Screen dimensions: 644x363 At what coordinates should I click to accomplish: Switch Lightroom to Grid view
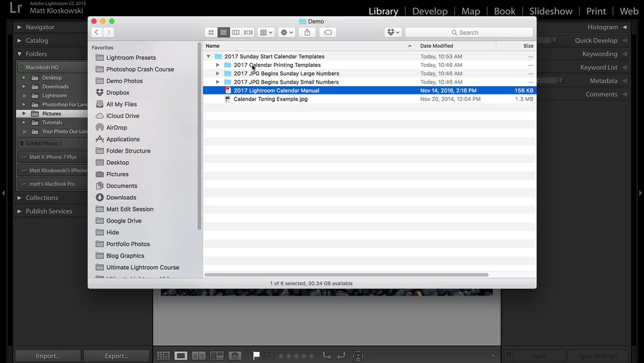coord(164,355)
